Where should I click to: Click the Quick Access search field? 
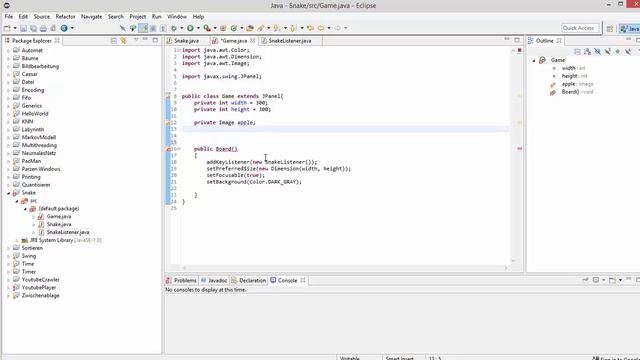tap(580, 28)
